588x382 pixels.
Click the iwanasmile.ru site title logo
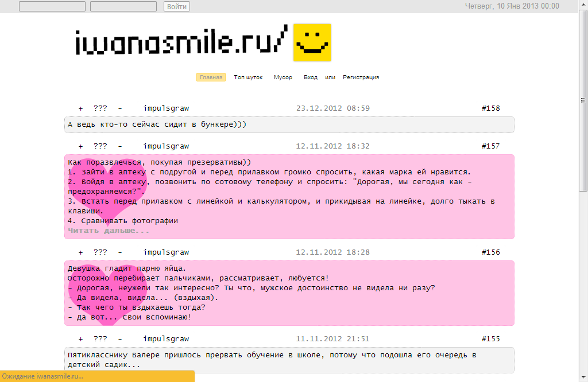tap(181, 41)
